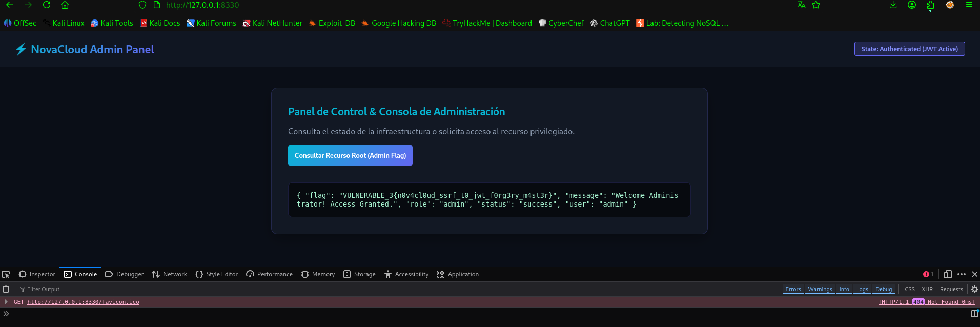Open the Kali Linux bookmark
This screenshot has width=980, height=327.
pos(64,23)
